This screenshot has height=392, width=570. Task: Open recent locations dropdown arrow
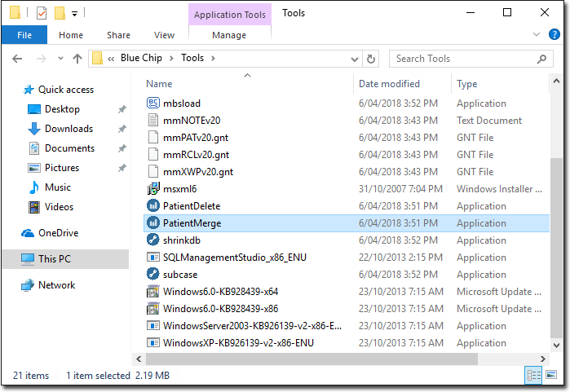click(x=60, y=59)
